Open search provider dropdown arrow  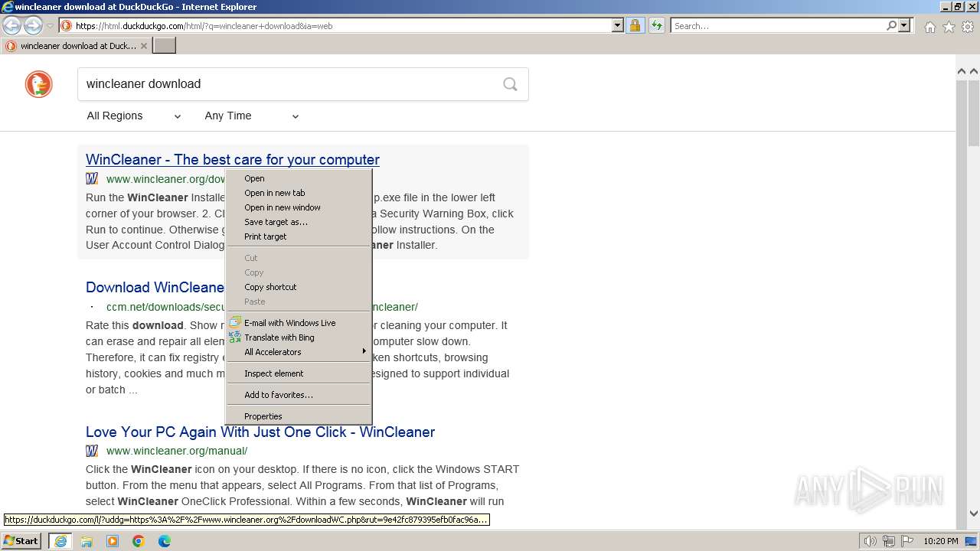tap(904, 25)
